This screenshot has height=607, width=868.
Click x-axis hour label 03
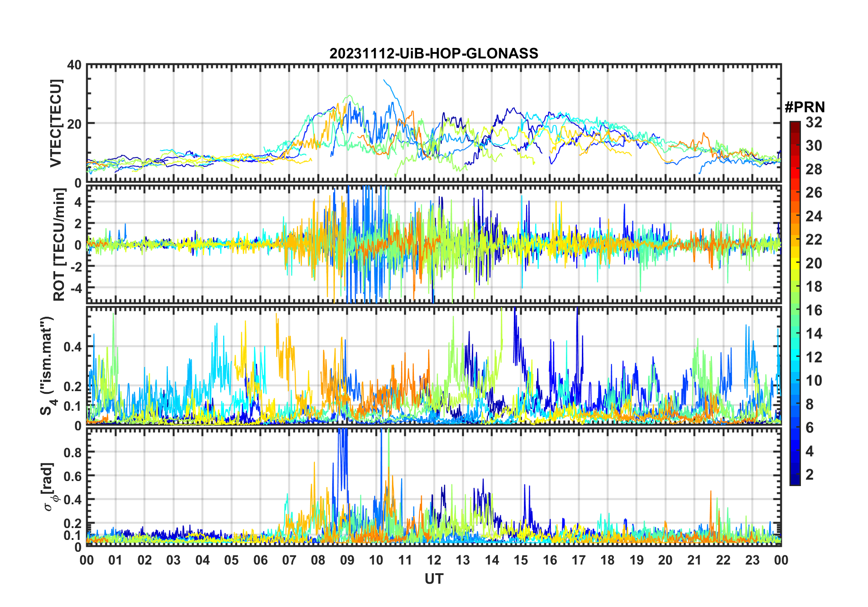(x=173, y=560)
